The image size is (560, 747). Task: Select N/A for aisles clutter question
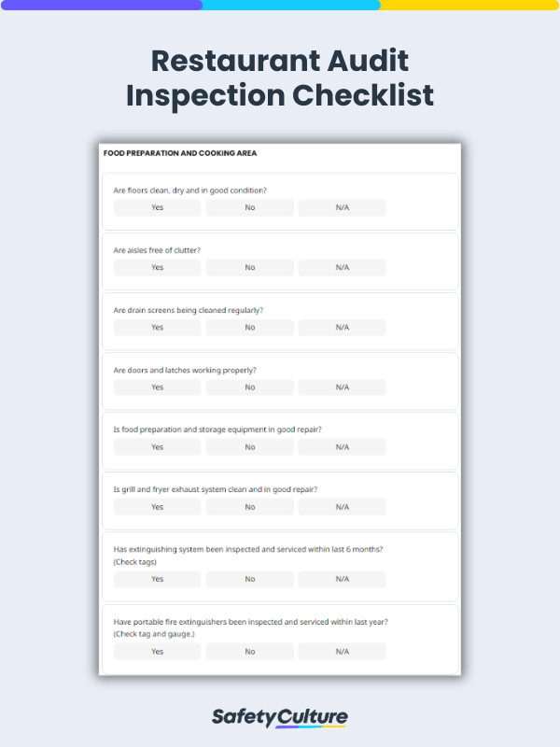pyautogui.click(x=342, y=267)
